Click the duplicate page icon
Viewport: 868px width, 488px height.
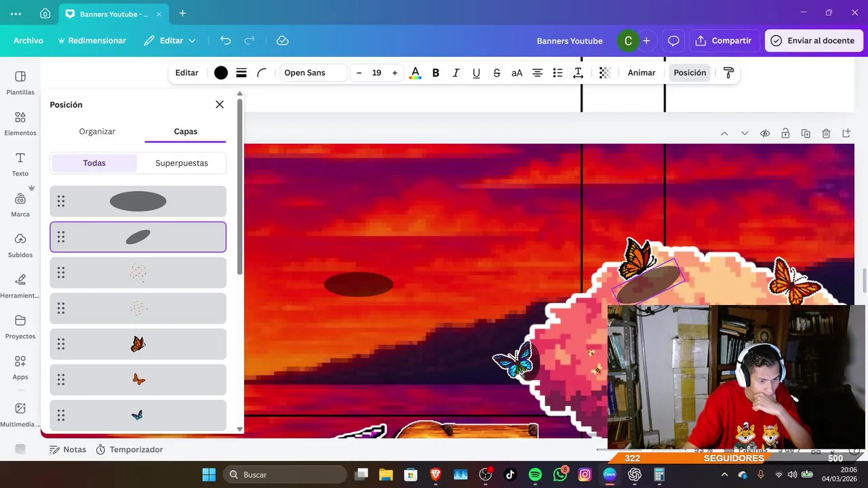pyautogui.click(x=806, y=134)
